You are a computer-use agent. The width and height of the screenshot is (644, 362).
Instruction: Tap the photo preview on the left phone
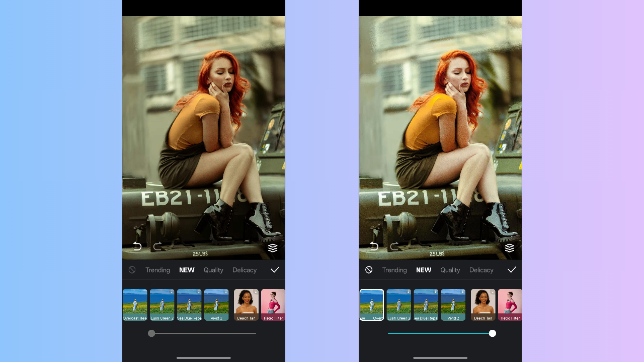[204, 138]
